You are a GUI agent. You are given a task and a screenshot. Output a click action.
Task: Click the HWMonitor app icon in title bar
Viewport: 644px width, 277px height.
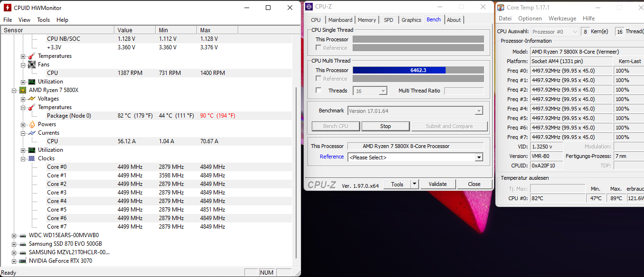[x=7, y=8]
